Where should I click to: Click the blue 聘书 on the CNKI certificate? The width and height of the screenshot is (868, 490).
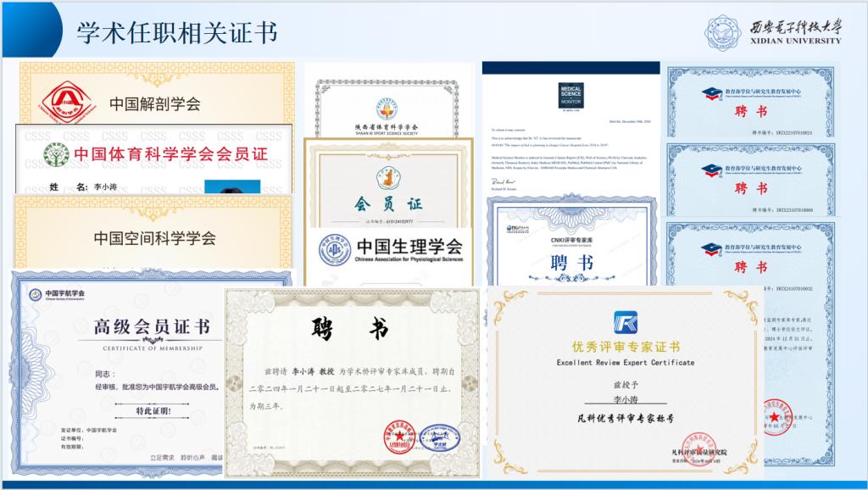572,263
